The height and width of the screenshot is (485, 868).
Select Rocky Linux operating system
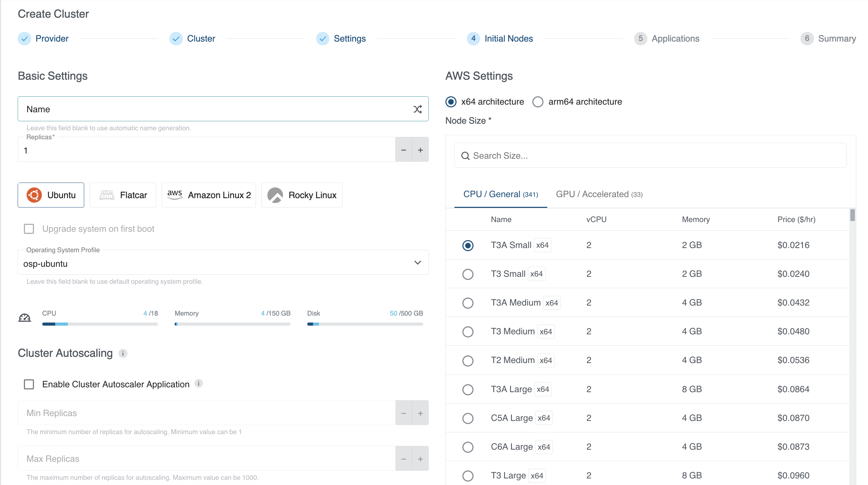[x=302, y=195]
